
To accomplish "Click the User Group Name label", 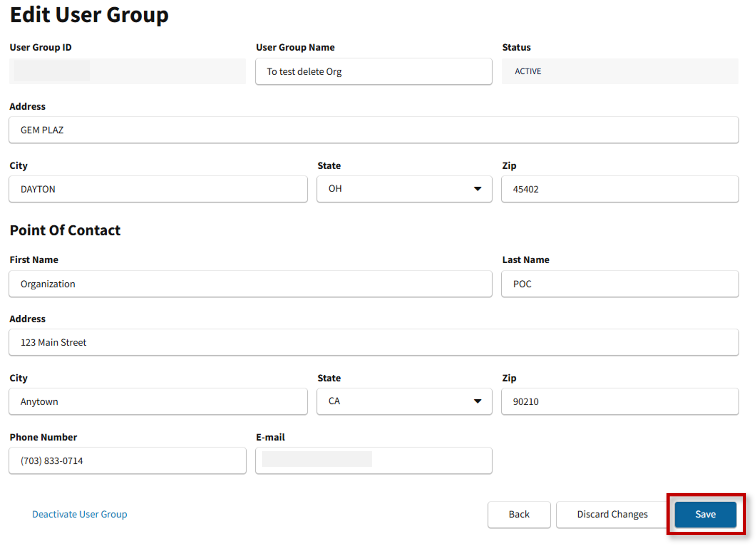I will pyautogui.click(x=295, y=47).
